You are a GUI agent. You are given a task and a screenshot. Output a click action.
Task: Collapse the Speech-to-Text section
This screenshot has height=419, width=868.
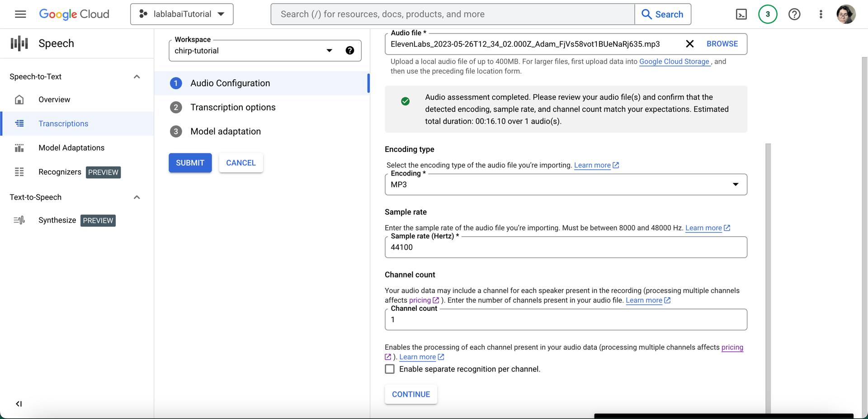pos(137,77)
